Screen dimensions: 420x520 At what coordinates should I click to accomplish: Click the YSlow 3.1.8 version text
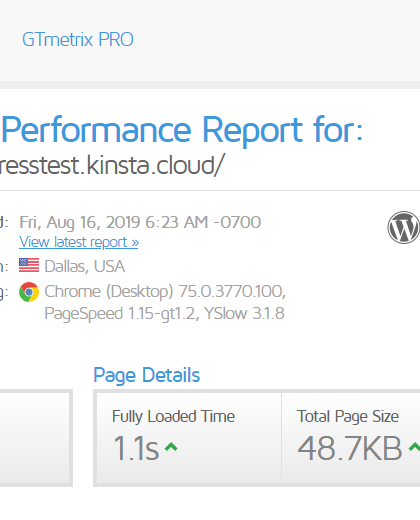coord(244,313)
